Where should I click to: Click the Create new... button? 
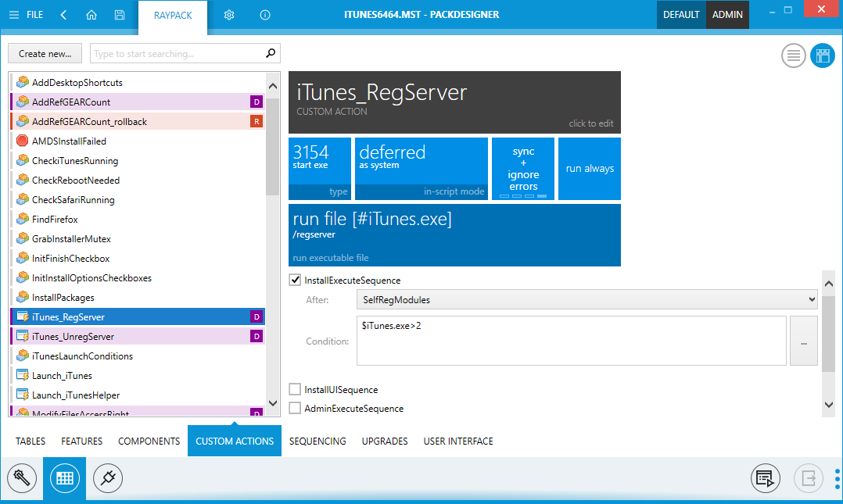click(x=45, y=52)
